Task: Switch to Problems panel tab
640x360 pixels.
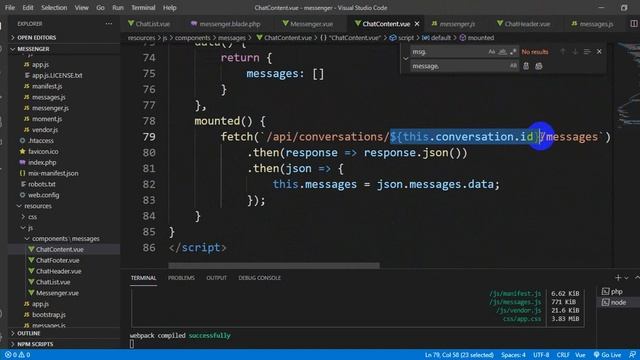Action: click(181, 278)
